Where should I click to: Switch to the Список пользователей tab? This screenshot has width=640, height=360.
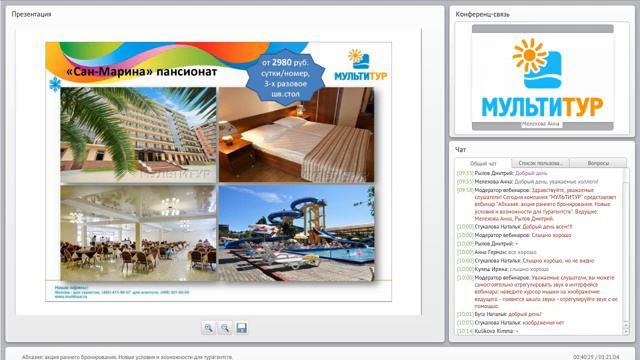pos(540,163)
